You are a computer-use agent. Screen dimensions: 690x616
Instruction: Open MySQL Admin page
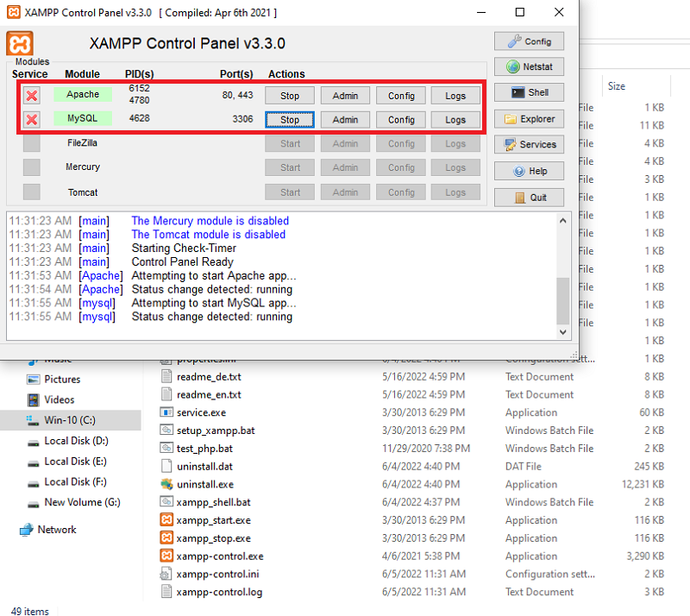point(345,120)
